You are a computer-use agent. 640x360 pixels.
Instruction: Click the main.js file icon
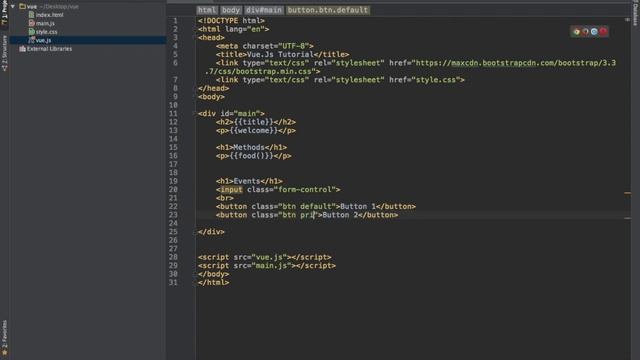pos(31,23)
